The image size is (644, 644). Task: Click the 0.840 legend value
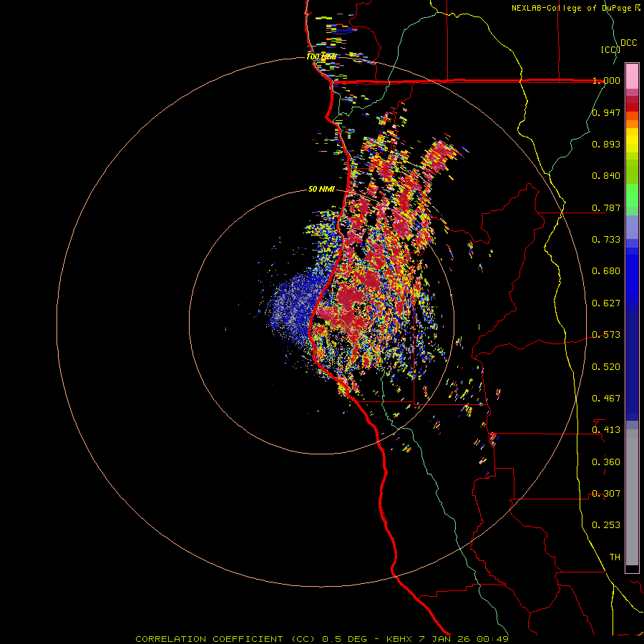click(606, 176)
